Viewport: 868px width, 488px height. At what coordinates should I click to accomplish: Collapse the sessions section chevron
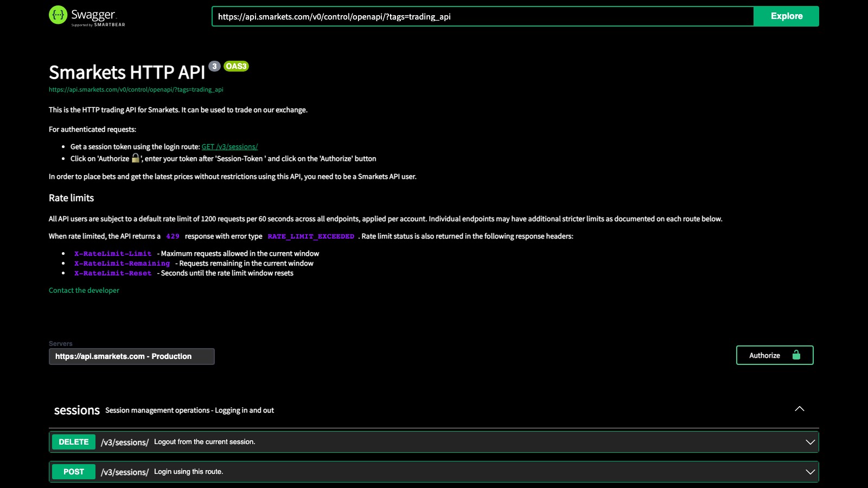[799, 409]
